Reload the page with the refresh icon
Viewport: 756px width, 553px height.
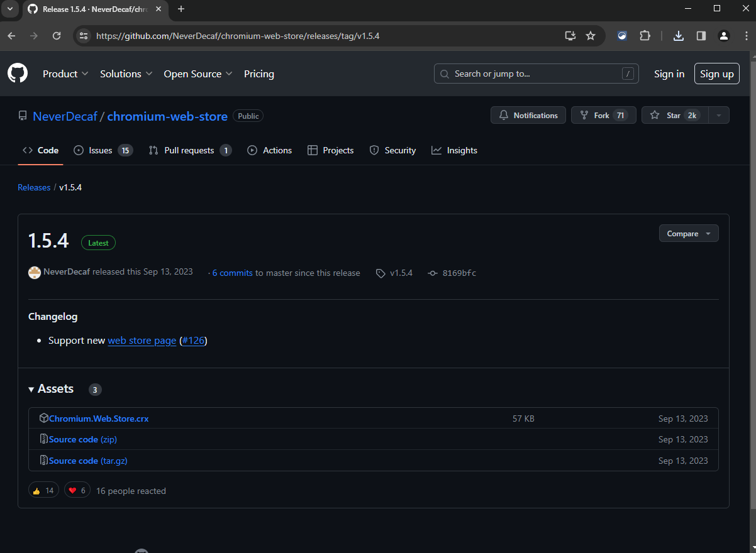[57, 36]
